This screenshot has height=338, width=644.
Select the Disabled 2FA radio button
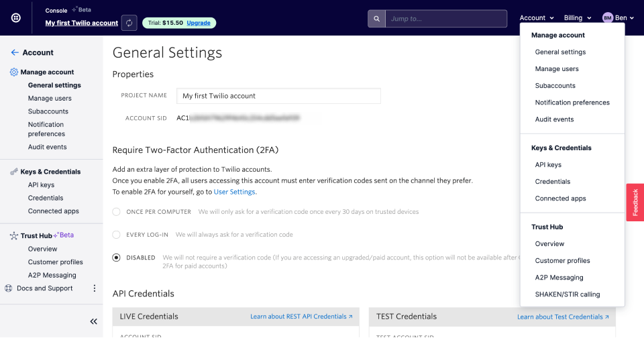click(x=116, y=258)
